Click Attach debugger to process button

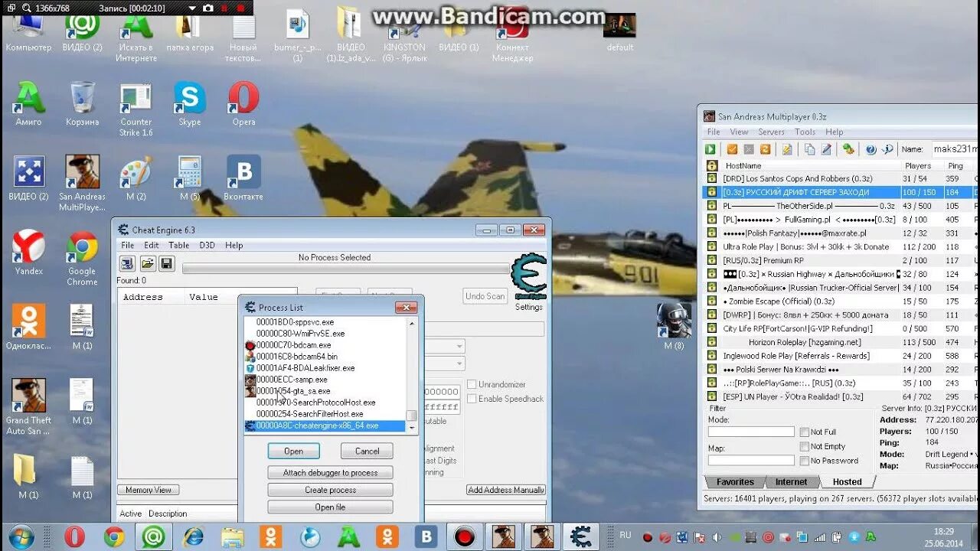point(330,473)
